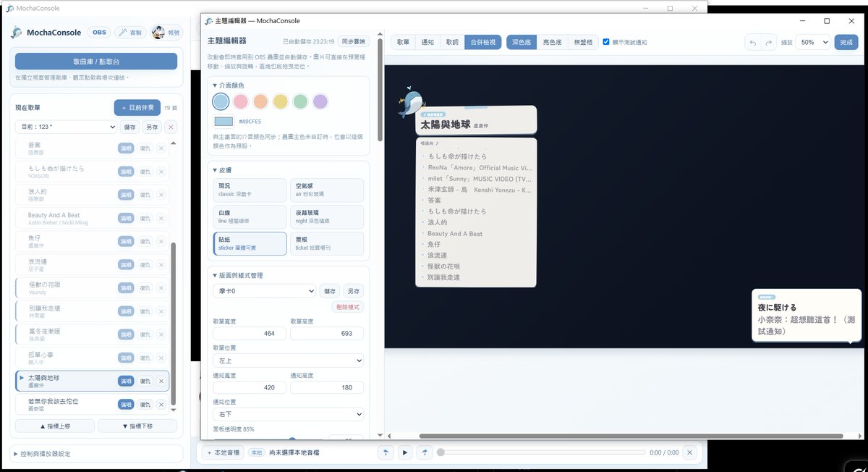The width and height of the screenshot is (868, 472).
Task: Toggle 演唱 for 別讓我走遠
Action: coord(126,311)
